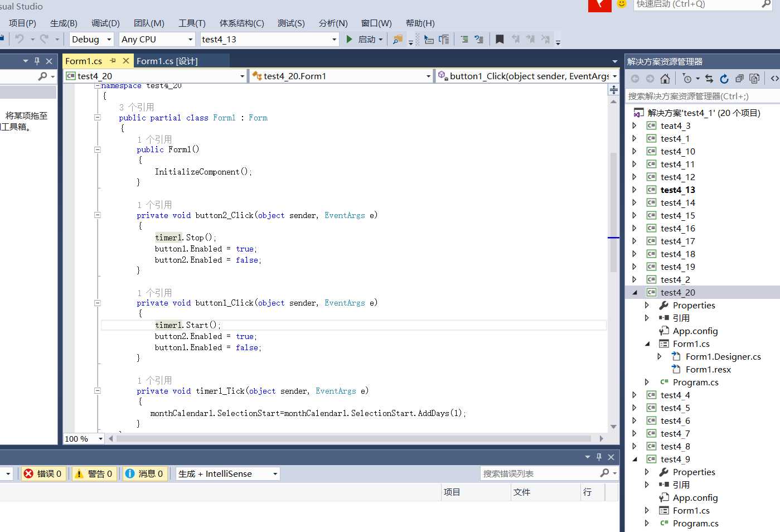Open the test4_20.Form1 class dropdown
This screenshot has height=532, width=780.
pyautogui.click(x=341, y=76)
